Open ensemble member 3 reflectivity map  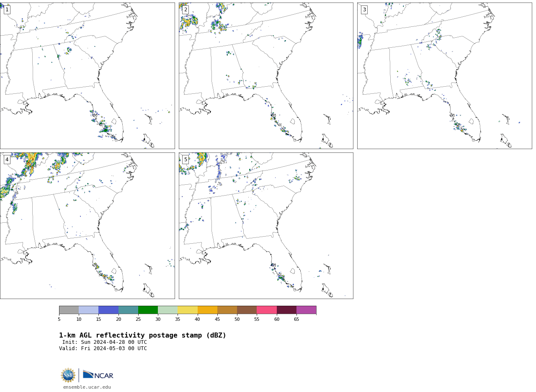click(444, 76)
